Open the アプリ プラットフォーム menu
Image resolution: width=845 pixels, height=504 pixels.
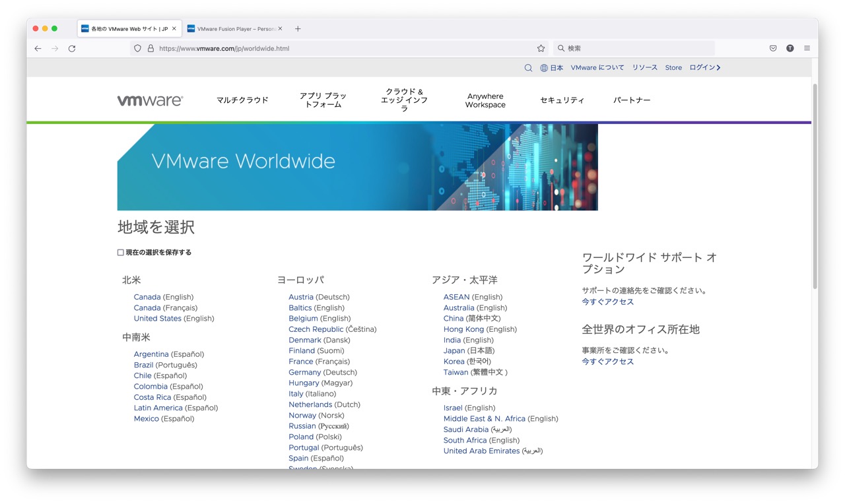pos(323,100)
